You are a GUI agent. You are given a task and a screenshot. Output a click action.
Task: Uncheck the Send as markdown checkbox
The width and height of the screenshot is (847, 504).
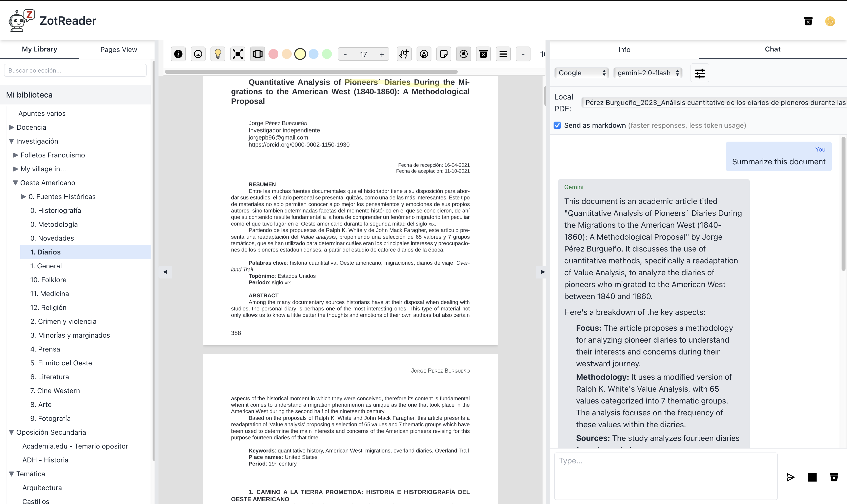[557, 125]
